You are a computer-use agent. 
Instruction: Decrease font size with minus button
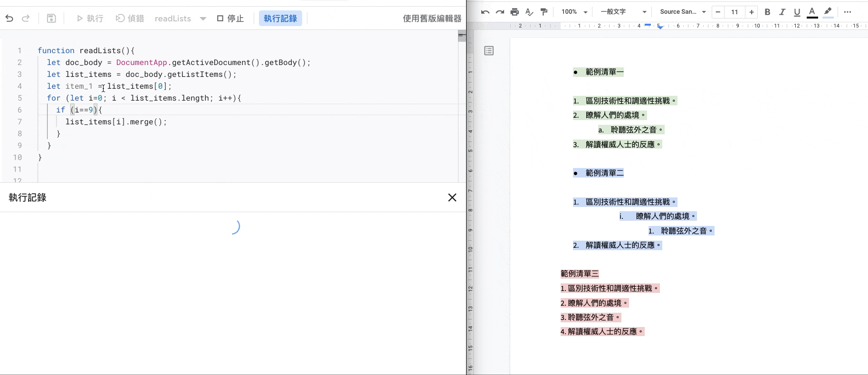(x=718, y=12)
